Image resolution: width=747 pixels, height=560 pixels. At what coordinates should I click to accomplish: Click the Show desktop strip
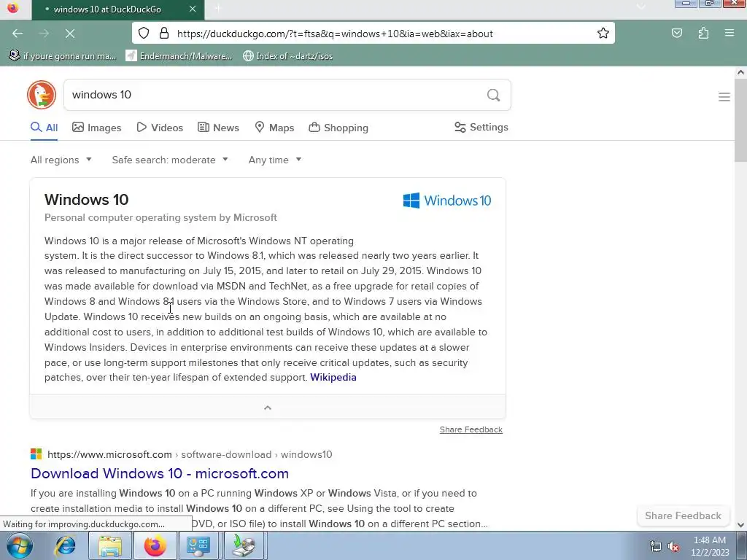coord(742,545)
